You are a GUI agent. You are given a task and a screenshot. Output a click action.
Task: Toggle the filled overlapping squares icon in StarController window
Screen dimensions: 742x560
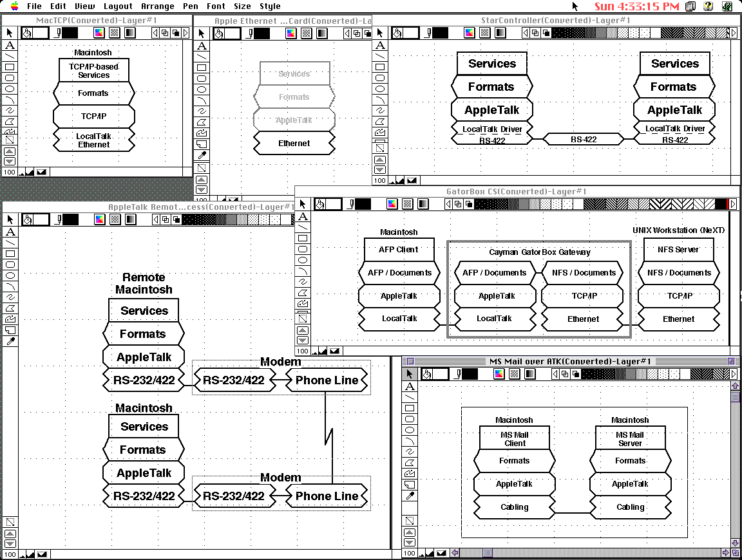click(546, 33)
